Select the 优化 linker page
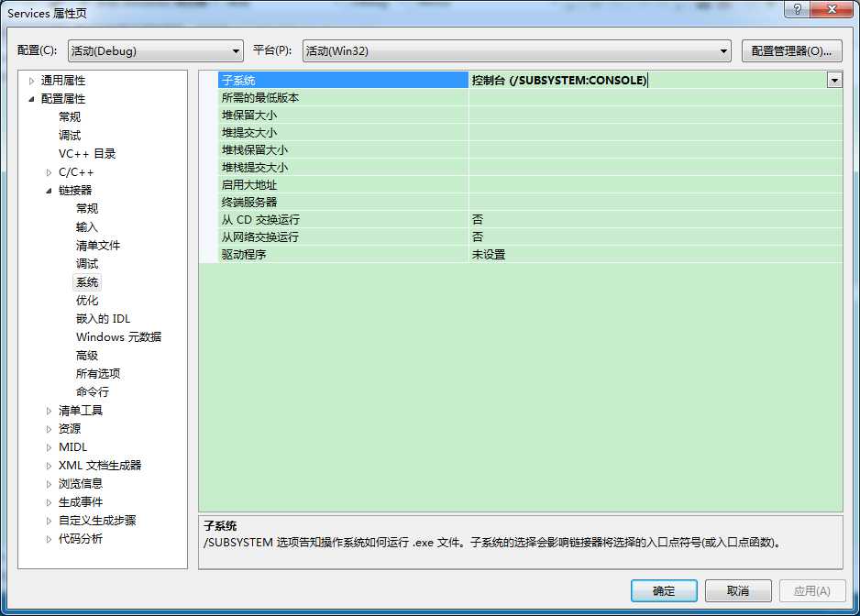860x616 pixels. (87, 301)
